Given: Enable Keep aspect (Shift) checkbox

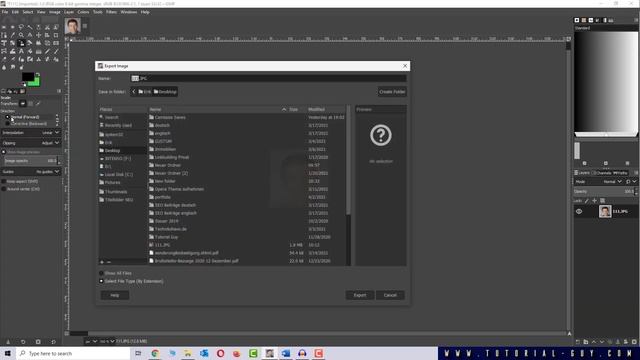Looking at the screenshot, I should pyautogui.click(x=4, y=181).
